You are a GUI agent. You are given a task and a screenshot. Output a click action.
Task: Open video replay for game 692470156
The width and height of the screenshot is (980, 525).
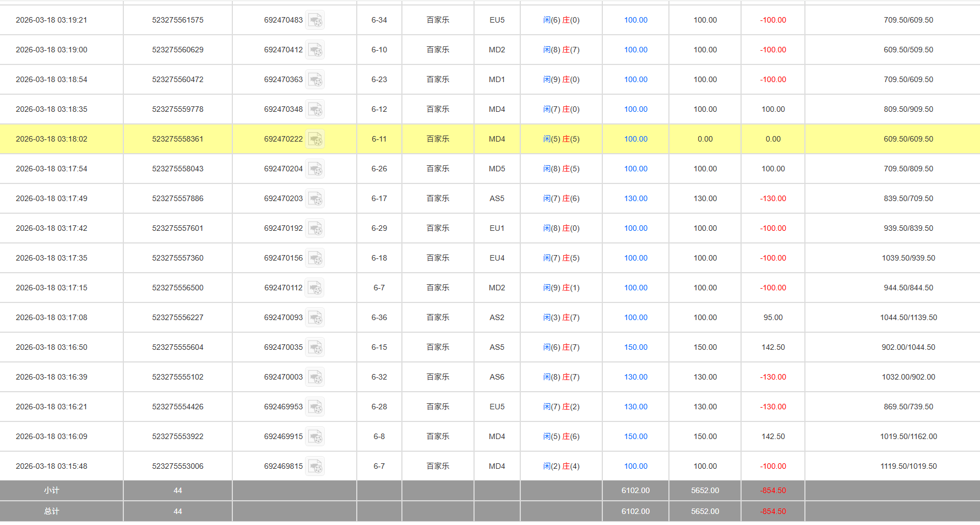pyautogui.click(x=315, y=258)
